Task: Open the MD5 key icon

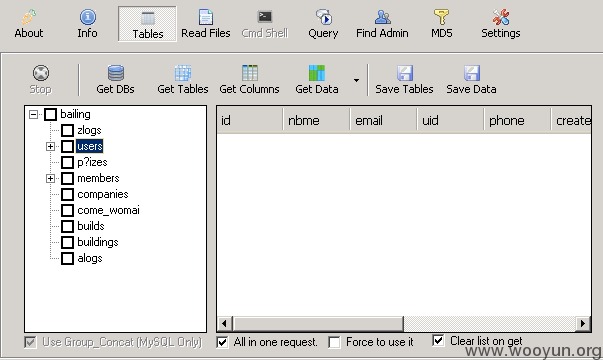Action: coord(441,17)
